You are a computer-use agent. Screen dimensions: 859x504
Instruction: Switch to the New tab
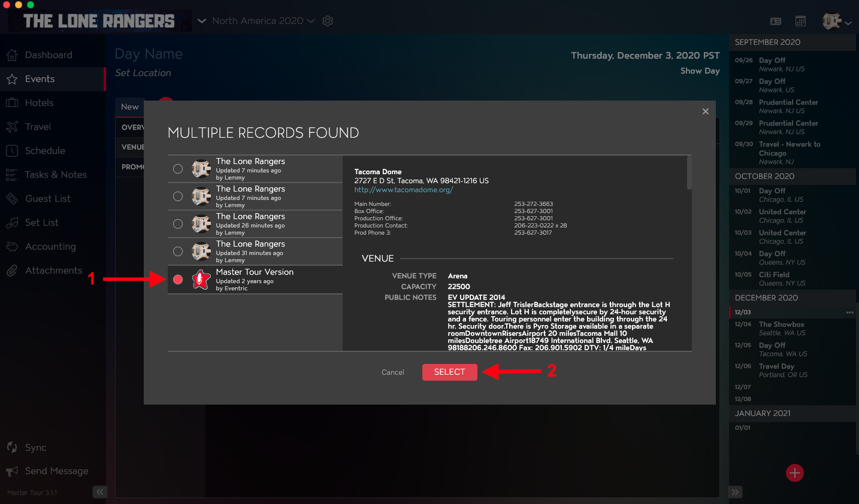pyautogui.click(x=130, y=107)
